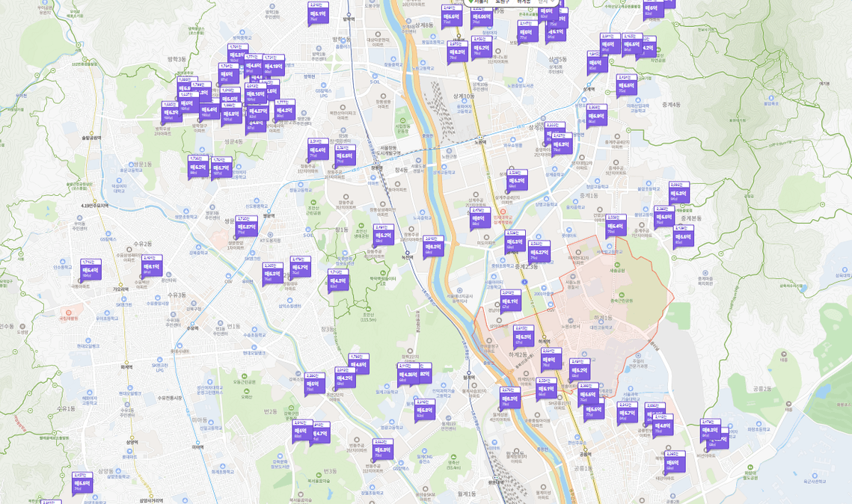Select the 매4.19억 price marker
This screenshot has width=852, height=504.
(x=273, y=67)
